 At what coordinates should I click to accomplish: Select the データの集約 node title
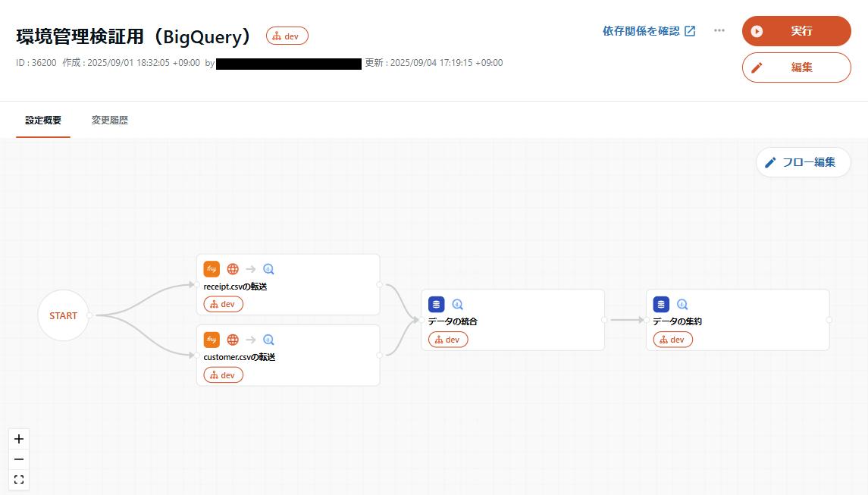tap(677, 321)
